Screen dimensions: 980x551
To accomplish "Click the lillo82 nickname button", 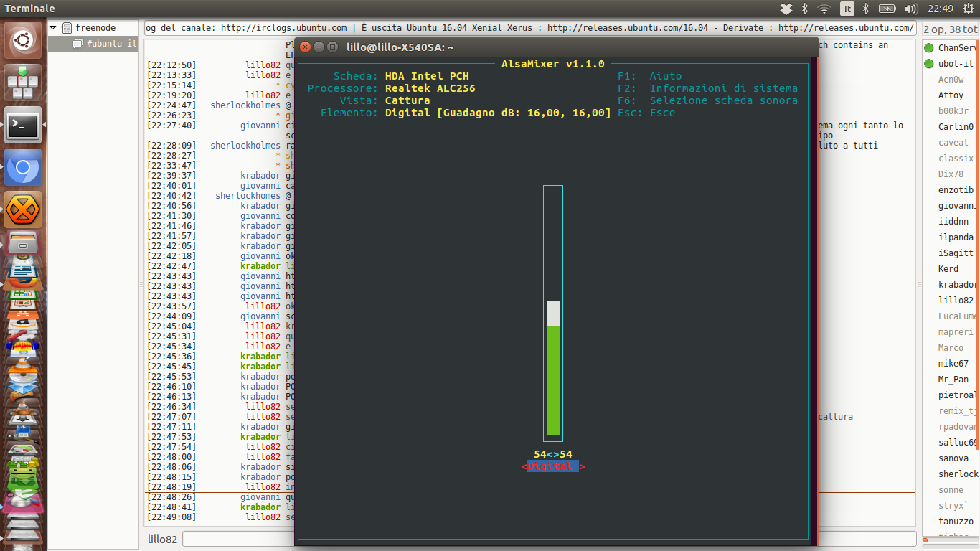I will [x=162, y=540].
